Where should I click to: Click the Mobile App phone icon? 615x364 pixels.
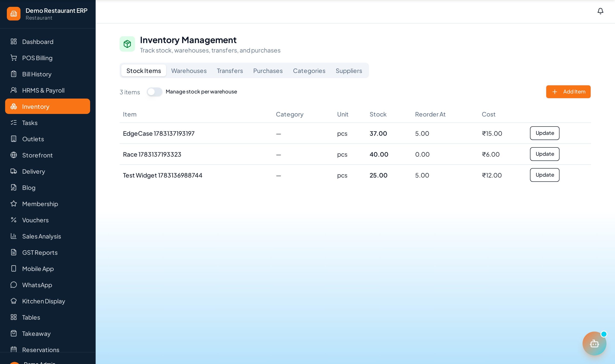click(x=14, y=268)
